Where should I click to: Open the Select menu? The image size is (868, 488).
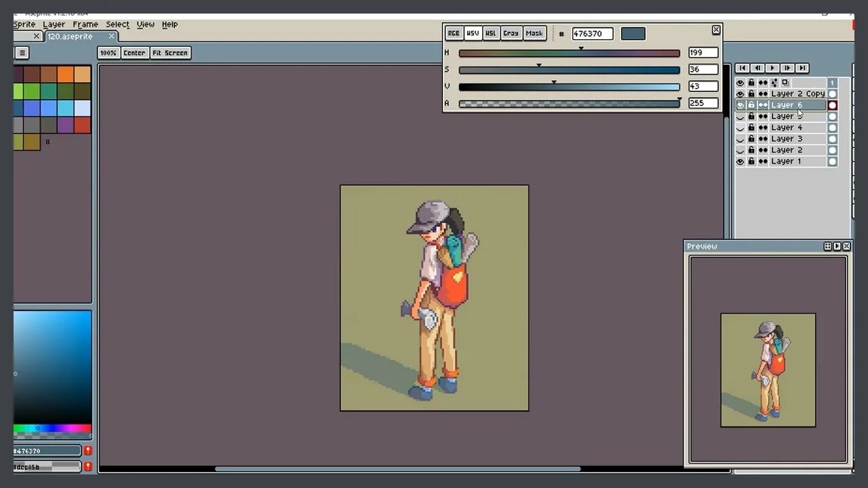pyautogui.click(x=117, y=24)
